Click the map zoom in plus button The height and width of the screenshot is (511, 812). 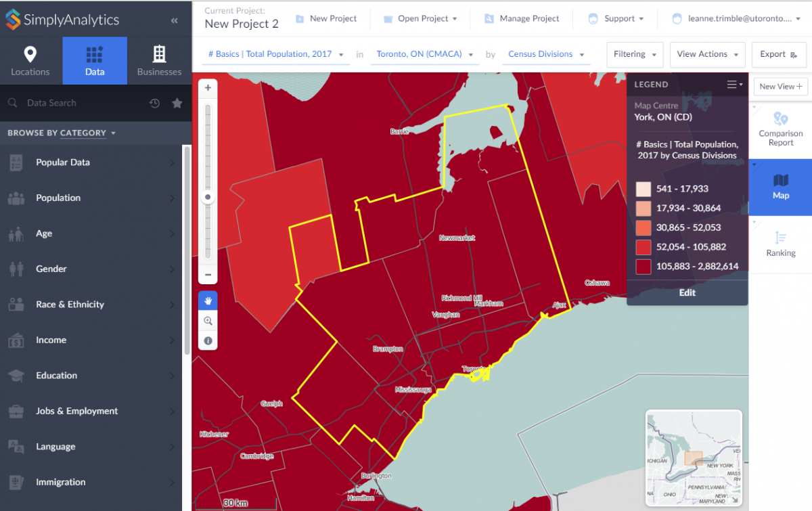click(208, 88)
